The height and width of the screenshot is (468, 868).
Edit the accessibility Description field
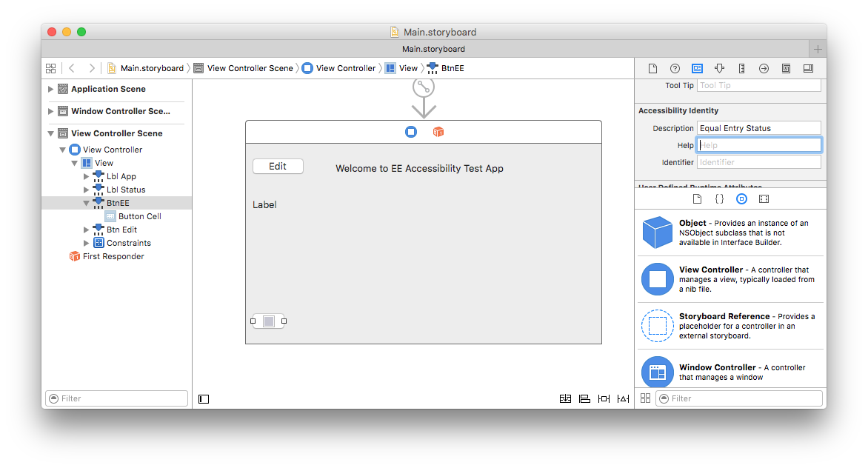click(758, 128)
